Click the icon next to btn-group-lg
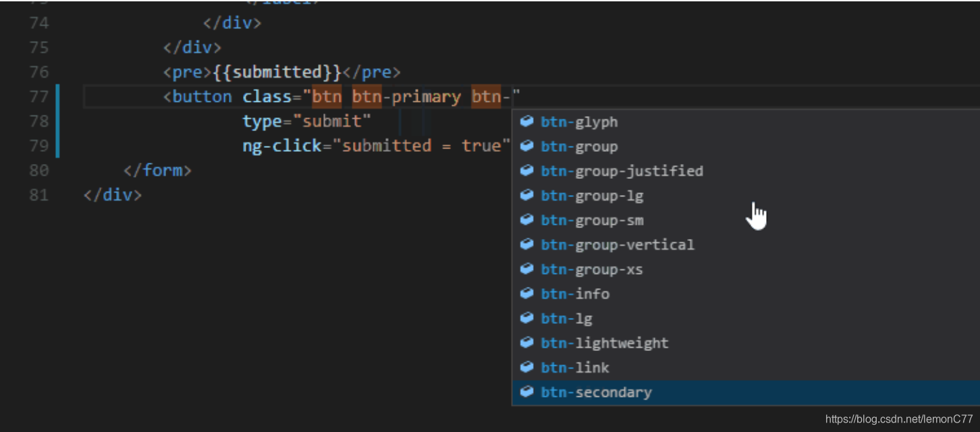The width and height of the screenshot is (980, 432). click(x=527, y=195)
